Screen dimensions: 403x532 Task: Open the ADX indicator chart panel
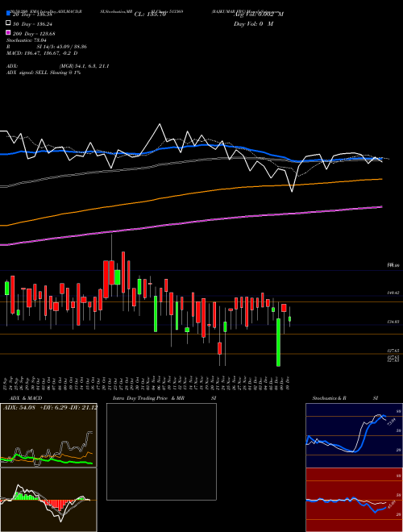click(48, 435)
